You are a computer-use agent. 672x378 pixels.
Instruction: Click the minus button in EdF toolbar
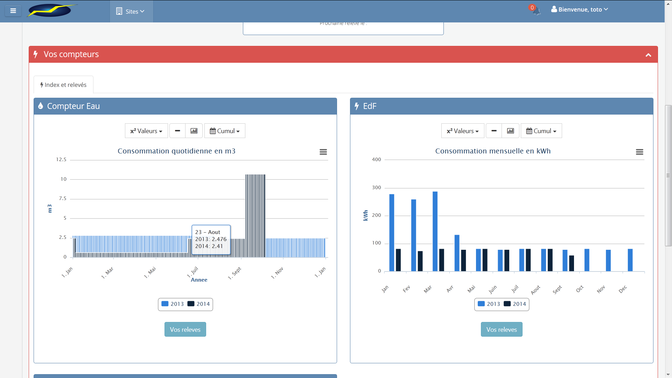(x=494, y=131)
